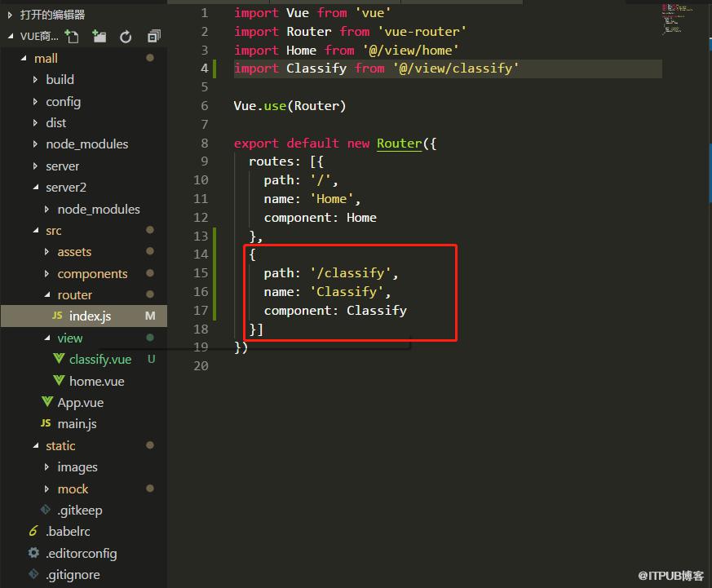Click the editor minimap preview

coord(677,18)
